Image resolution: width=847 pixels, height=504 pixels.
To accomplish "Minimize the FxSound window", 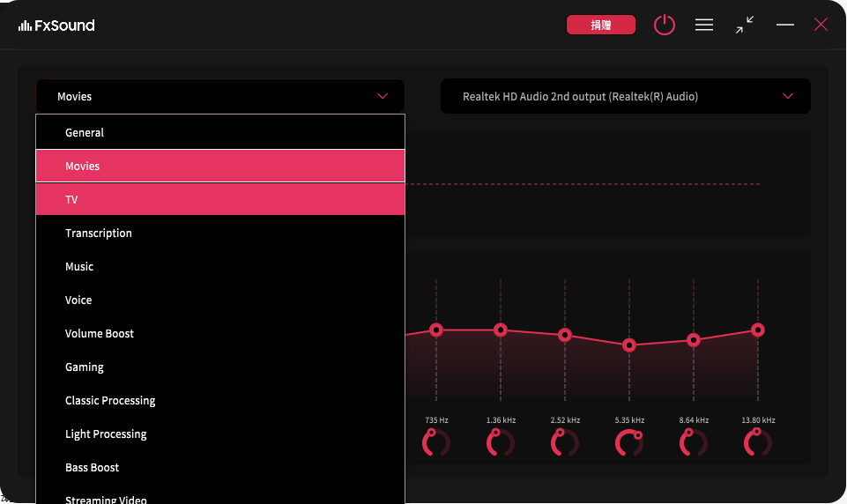I will tap(785, 25).
